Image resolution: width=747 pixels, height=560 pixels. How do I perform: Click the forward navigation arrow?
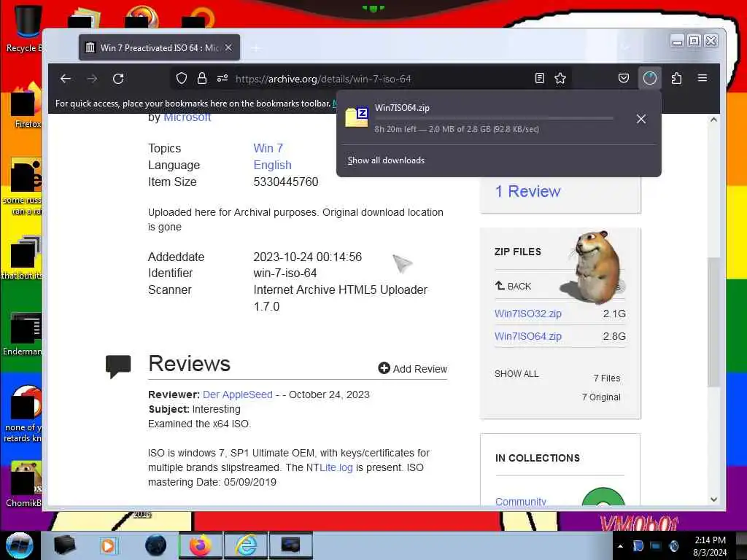[92, 79]
